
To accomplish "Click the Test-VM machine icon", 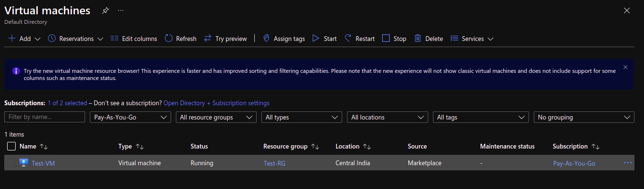I will (x=24, y=163).
